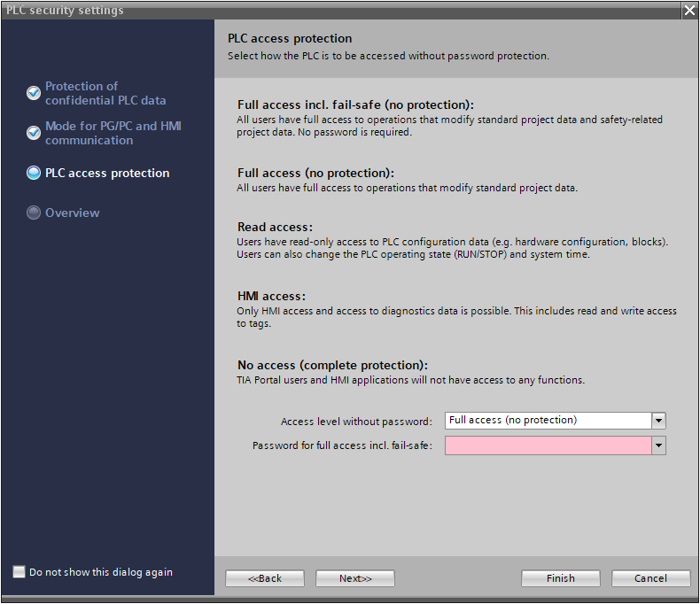700x604 pixels.
Task: Click the 'Read access:' heading
Action: [275, 227]
